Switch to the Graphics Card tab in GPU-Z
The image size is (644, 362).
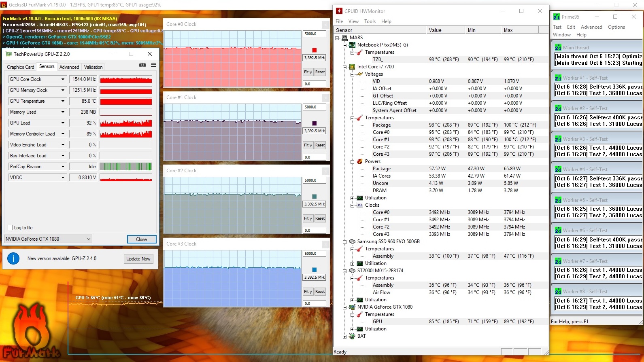[21, 67]
